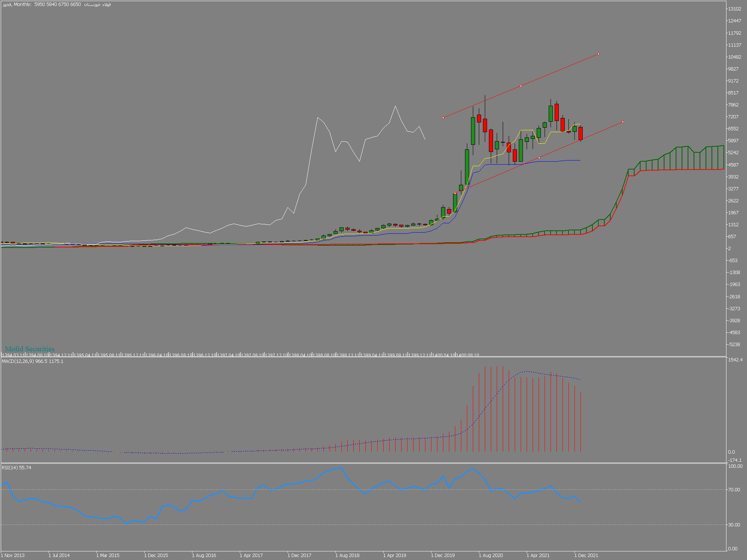Click the 1 Jul 2014 date label
The width and height of the screenshot is (747, 560).
click(59, 556)
